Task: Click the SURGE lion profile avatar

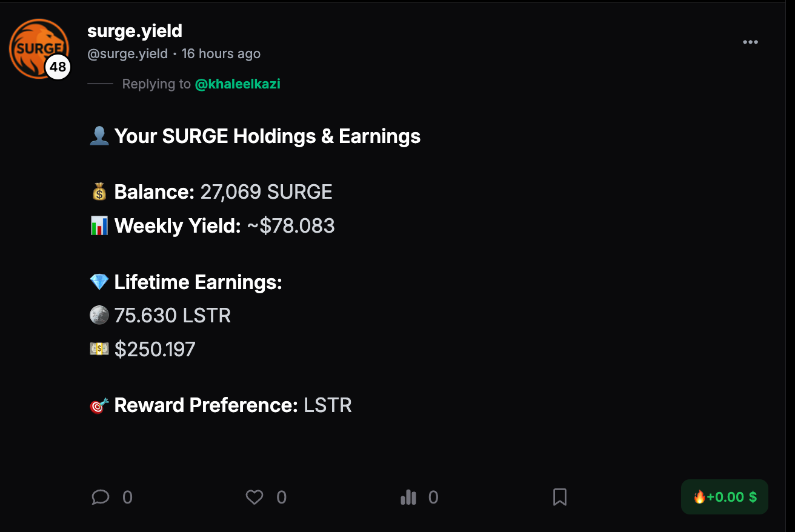Action: [35, 45]
